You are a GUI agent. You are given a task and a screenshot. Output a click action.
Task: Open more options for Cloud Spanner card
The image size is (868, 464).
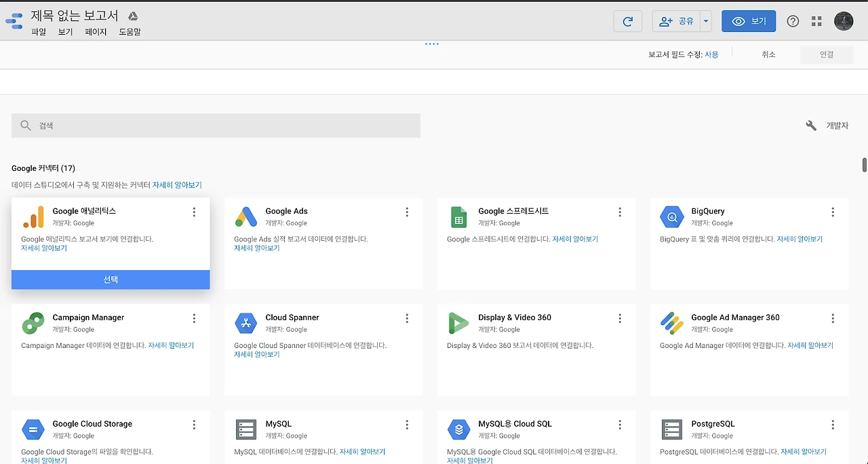tap(407, 319)
